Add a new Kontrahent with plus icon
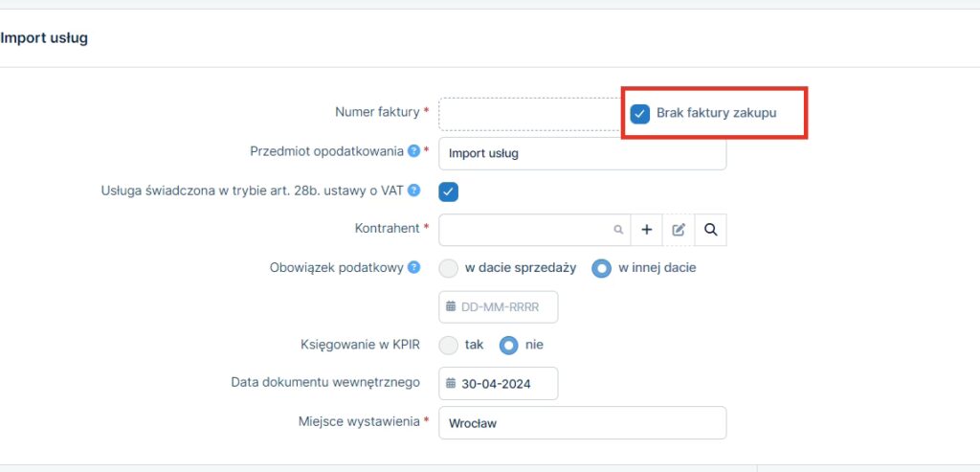980x472 pixels. (646, 230)
